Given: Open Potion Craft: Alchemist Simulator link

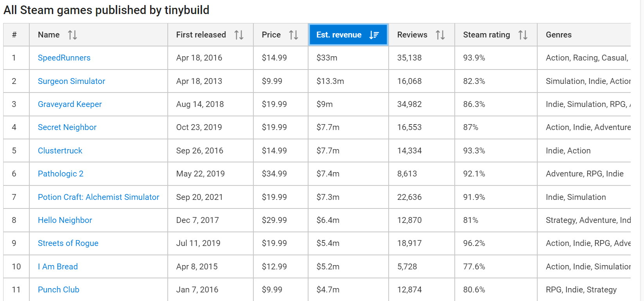Looking at the screenshot, I should coord(99,197).
